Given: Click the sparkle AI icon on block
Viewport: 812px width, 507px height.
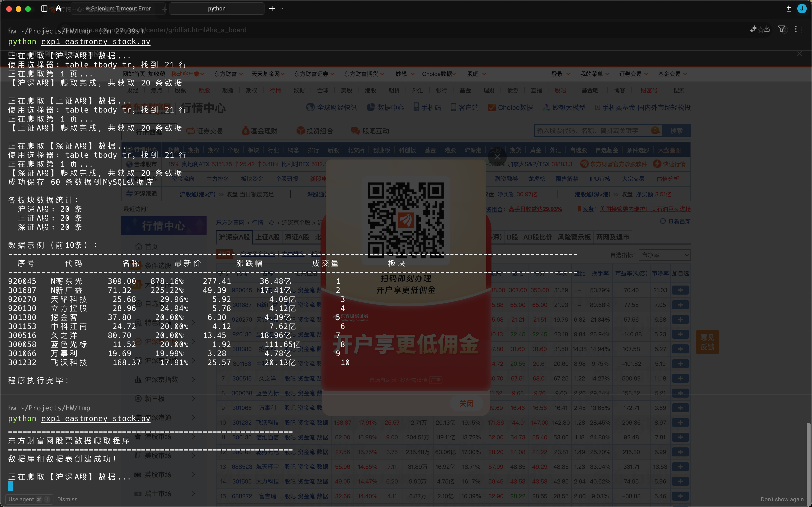Looking at the screenshot, I should click(x=753, y=29).
